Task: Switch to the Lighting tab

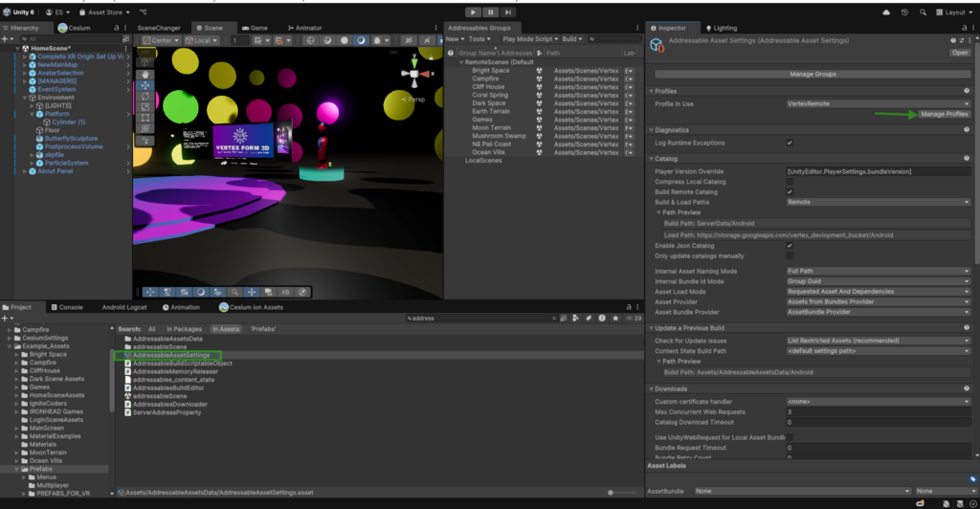Action: click(724, 29)
